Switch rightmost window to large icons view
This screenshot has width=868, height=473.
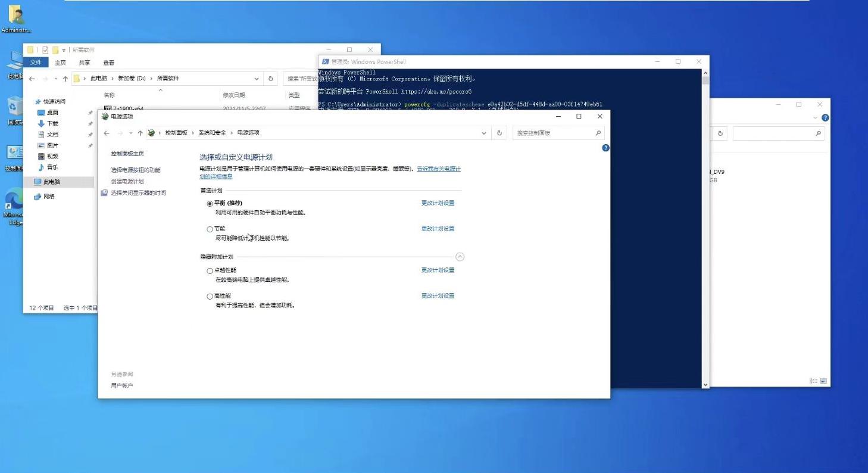[823, 381]
